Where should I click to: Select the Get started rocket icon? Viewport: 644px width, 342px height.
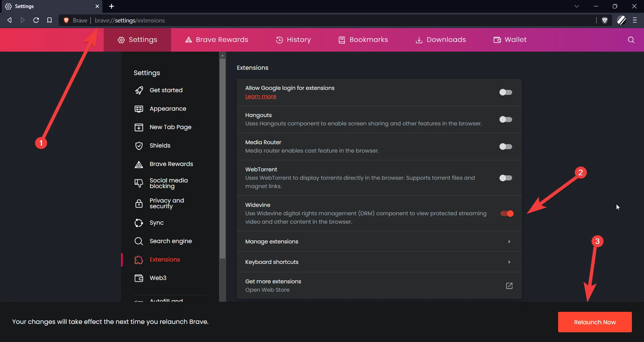139,90
